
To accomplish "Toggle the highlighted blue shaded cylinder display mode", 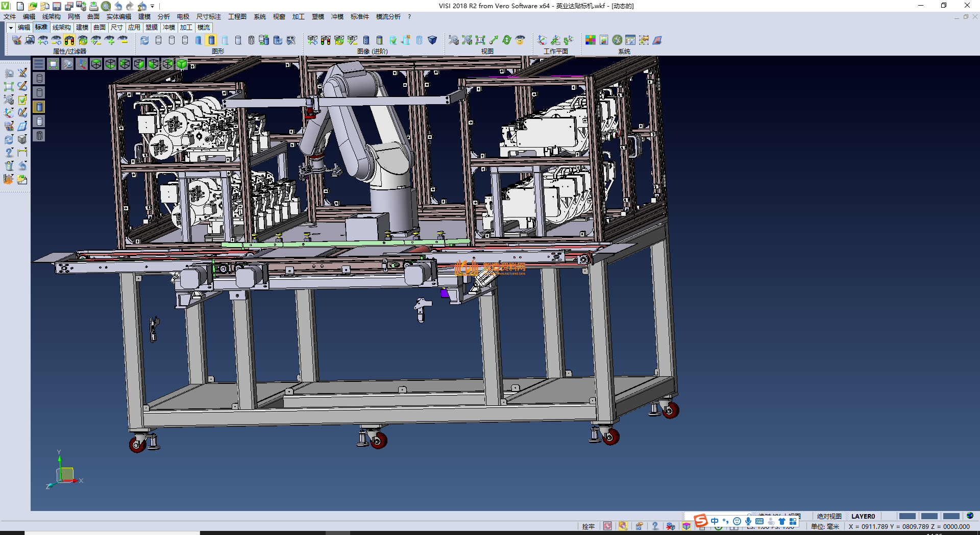I will coord(211,40).
